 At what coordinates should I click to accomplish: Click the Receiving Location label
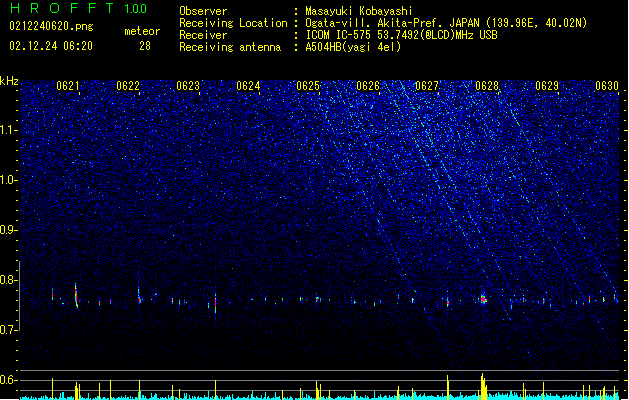233,23
